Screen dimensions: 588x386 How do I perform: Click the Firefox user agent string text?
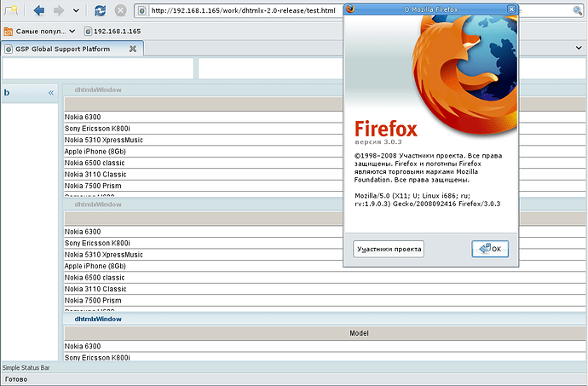[x=428, y=200]
